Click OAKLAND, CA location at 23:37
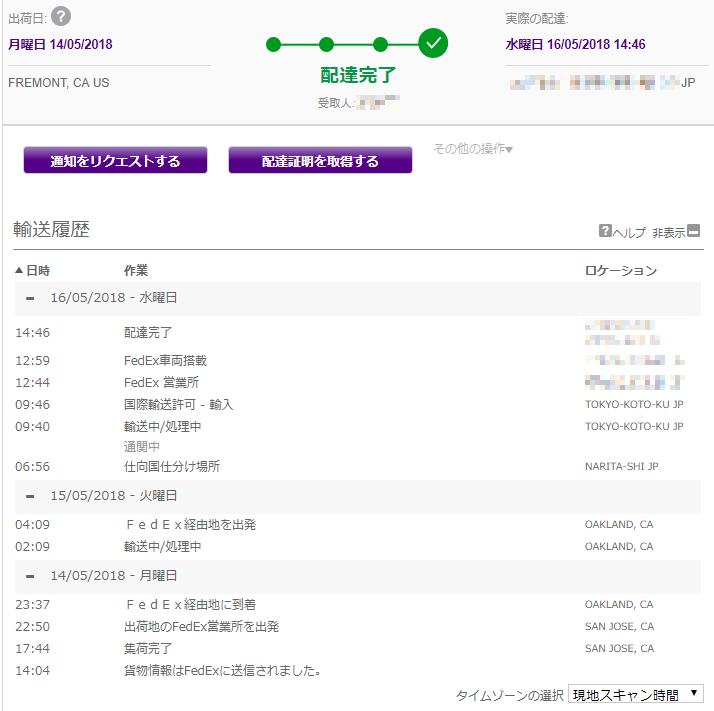714x711 pixels. (x=619, y=605)
